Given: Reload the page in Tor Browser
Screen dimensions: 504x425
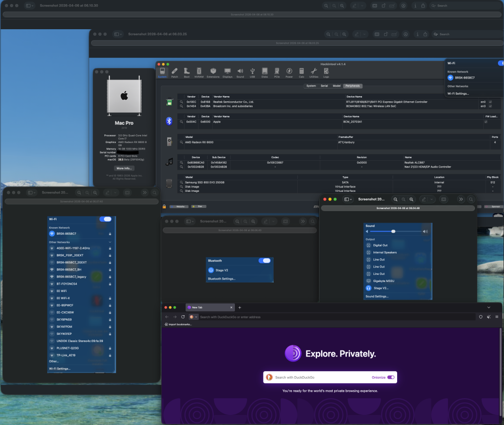Looking at the screenshot, I should tap(183, 317).
